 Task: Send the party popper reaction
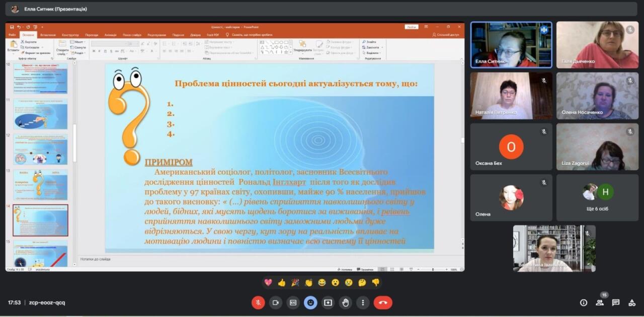[295, 283]
